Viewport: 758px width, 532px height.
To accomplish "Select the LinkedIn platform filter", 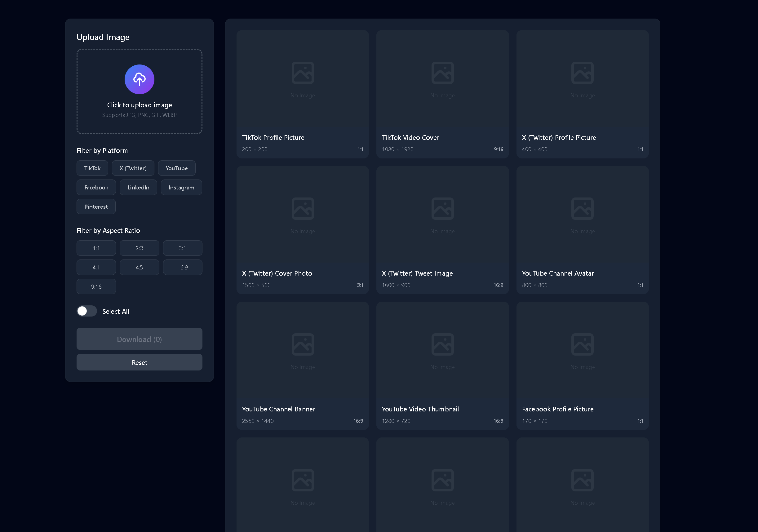I will tap(138, 187).
